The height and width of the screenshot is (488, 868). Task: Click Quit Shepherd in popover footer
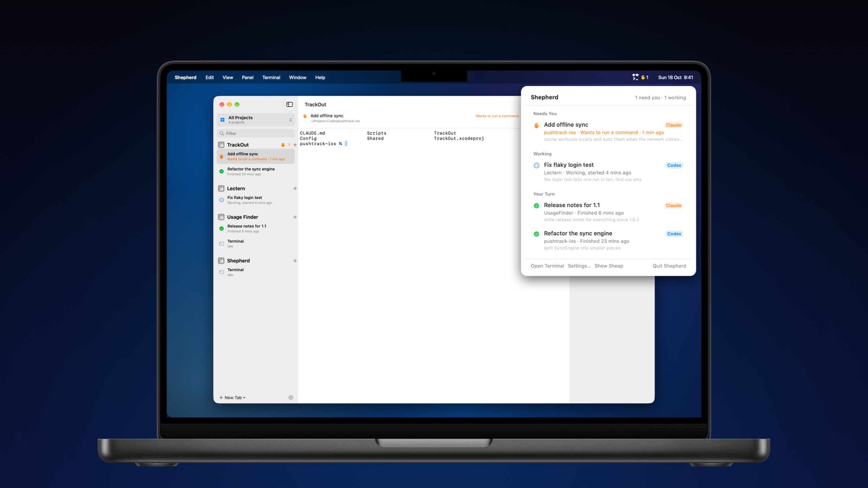coord(669,266)
